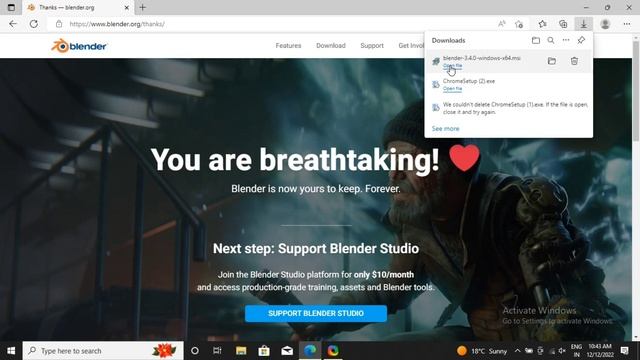The height and width of the screenshot is (360, 640).
Task: Show hidden system tray icons
Action: (x=517, y=351)
